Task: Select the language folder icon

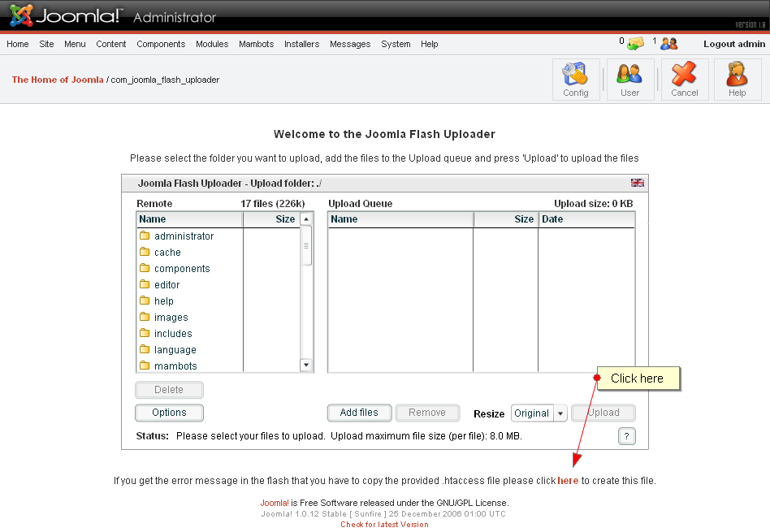Action: point(145,349)
